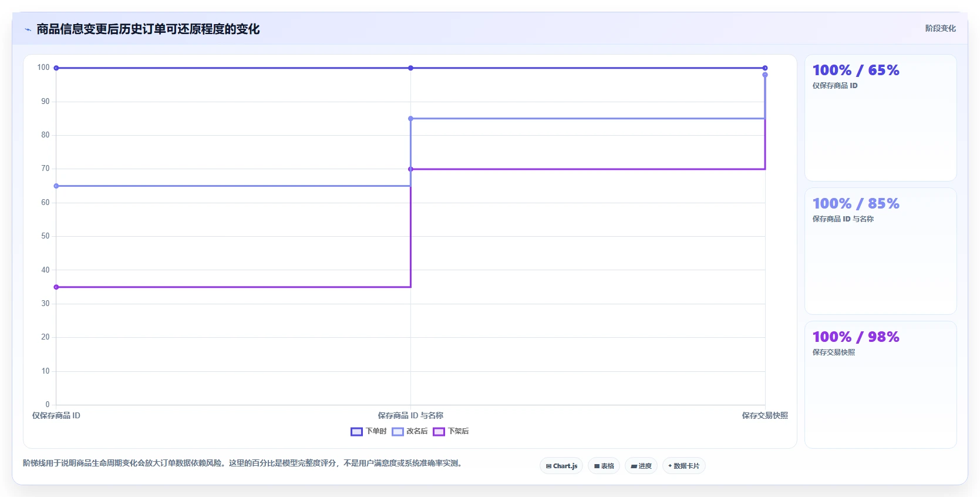
Task: Click the icon in the Chart.js chip
Action: (x=548, y=466)
